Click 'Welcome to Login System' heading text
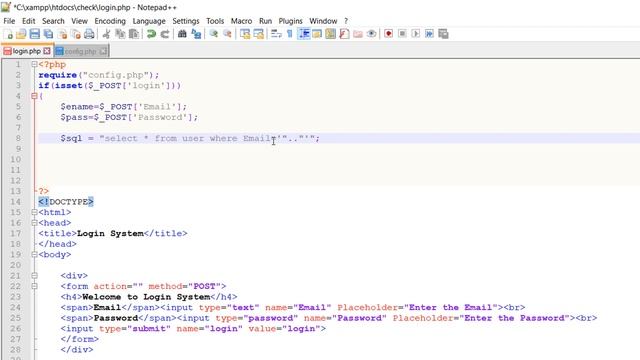Image resolution: width=640 pixels, height=360 pixels. coord(146,297)
